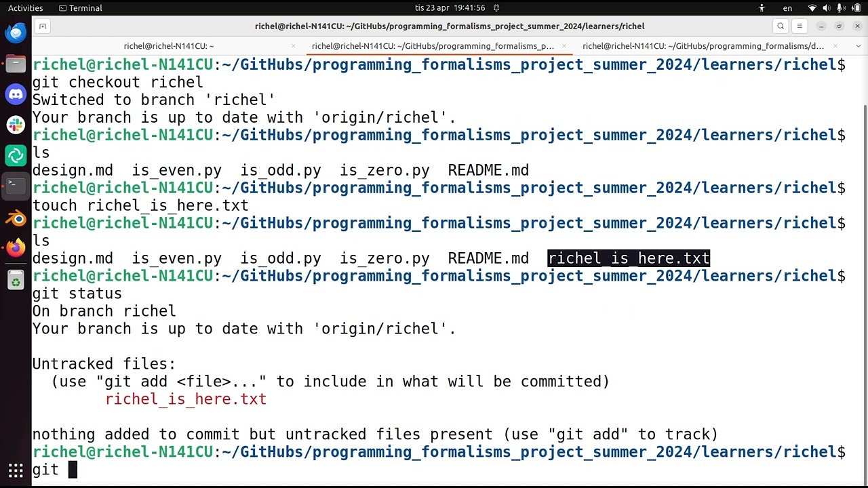Click the highlighted richel_is_here.txt in ls output

tap(629, 258)
